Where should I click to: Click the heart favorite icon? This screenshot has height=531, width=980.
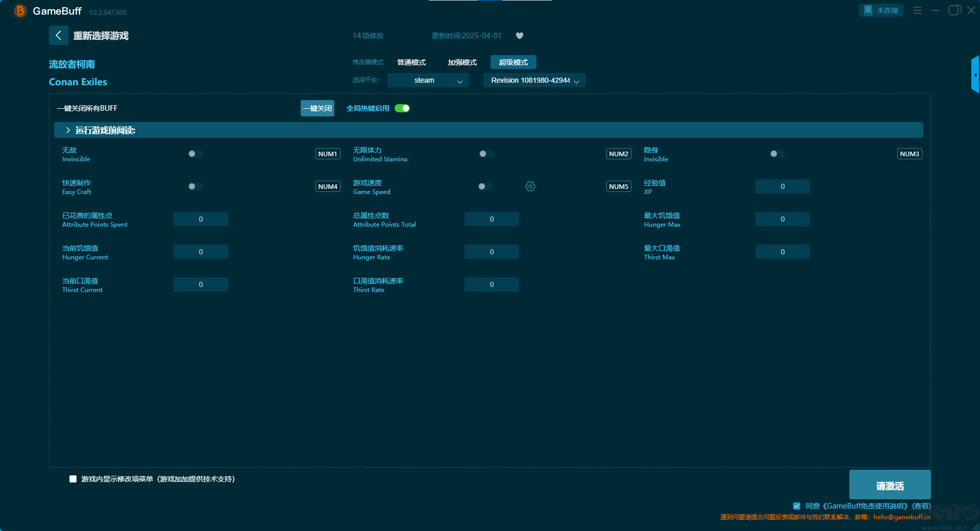[x=519, y=36]
